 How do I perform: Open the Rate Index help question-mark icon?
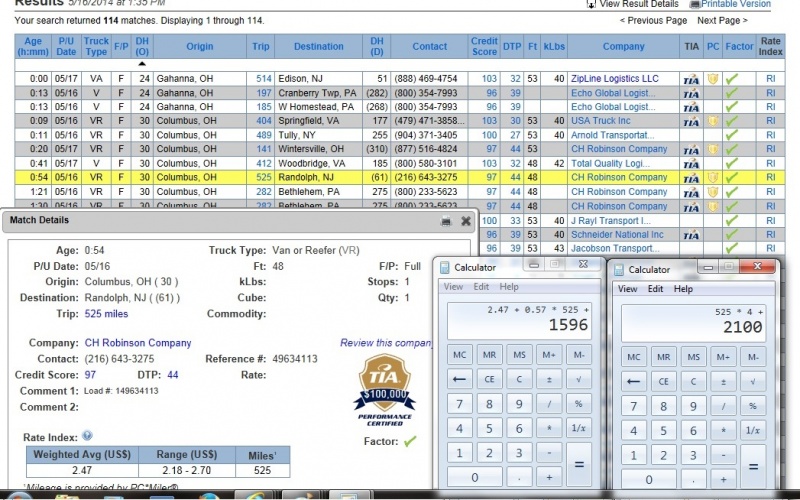[87, 436]
